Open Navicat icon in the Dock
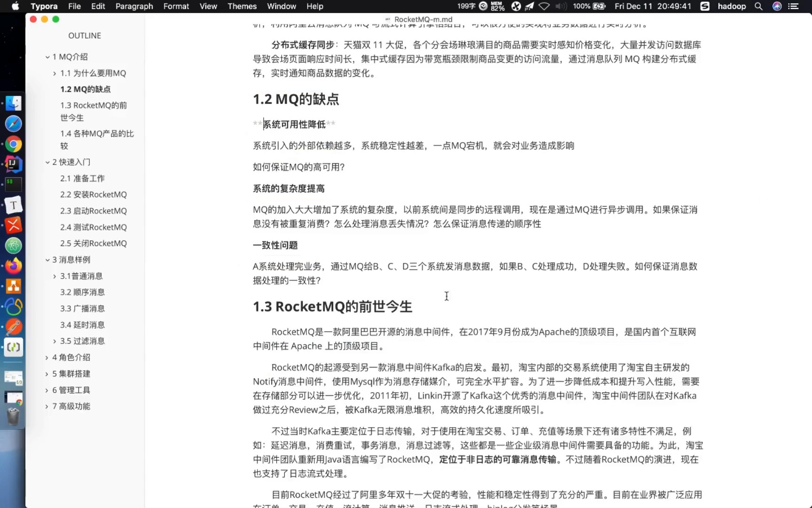This screenshot has height=508, width=812. coord(13,307)
